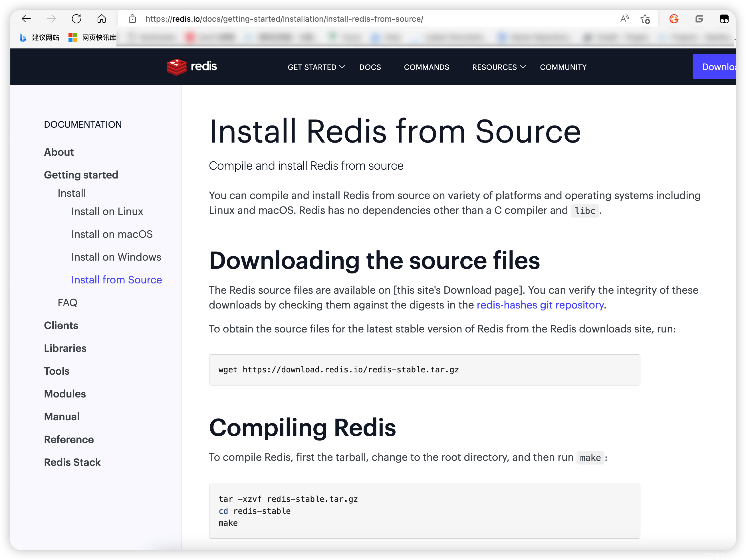Open Install on Linux page
746x560 pixels.
click(x=107, y=211)
